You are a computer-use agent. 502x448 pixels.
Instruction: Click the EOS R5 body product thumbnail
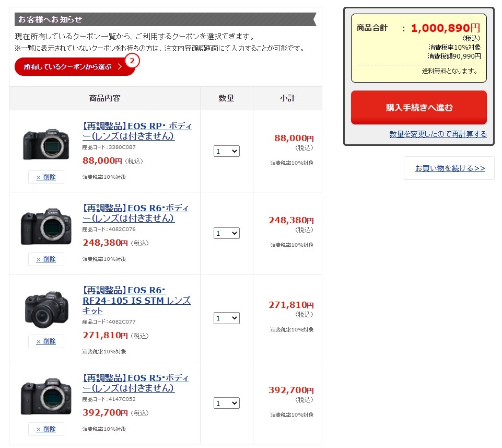pyautogui.click(x=46, y=396)
